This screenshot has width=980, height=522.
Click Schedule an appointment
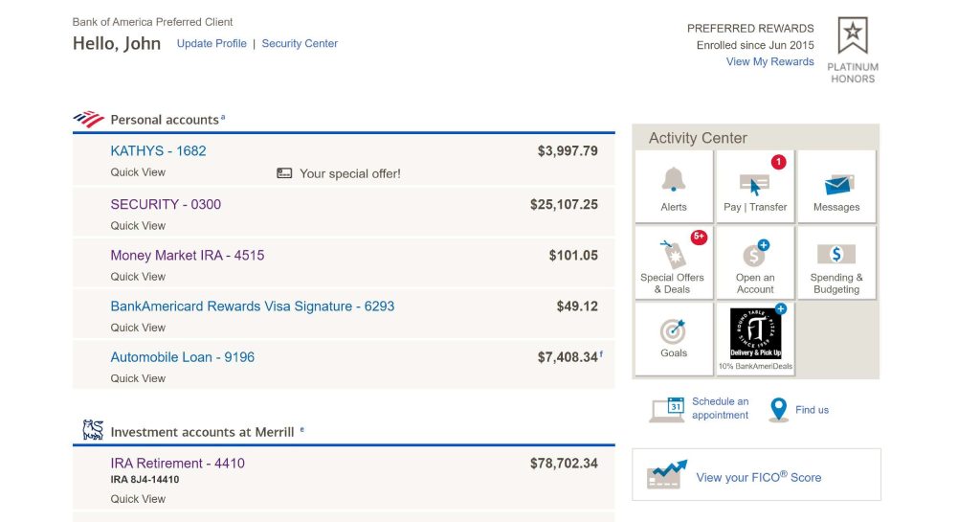[720, 409]
